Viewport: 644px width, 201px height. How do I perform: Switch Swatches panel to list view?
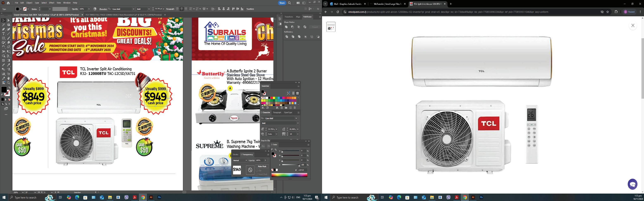(293, 93)
